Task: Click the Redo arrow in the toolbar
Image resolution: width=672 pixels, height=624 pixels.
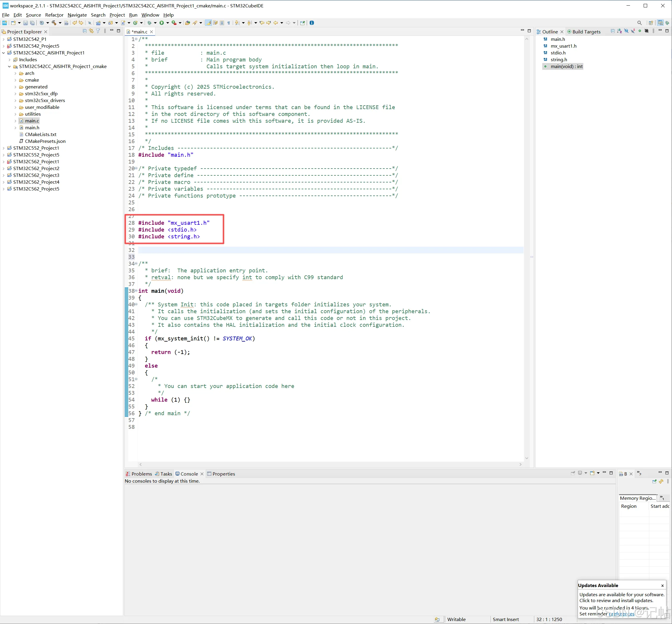Action: (81, 23)
